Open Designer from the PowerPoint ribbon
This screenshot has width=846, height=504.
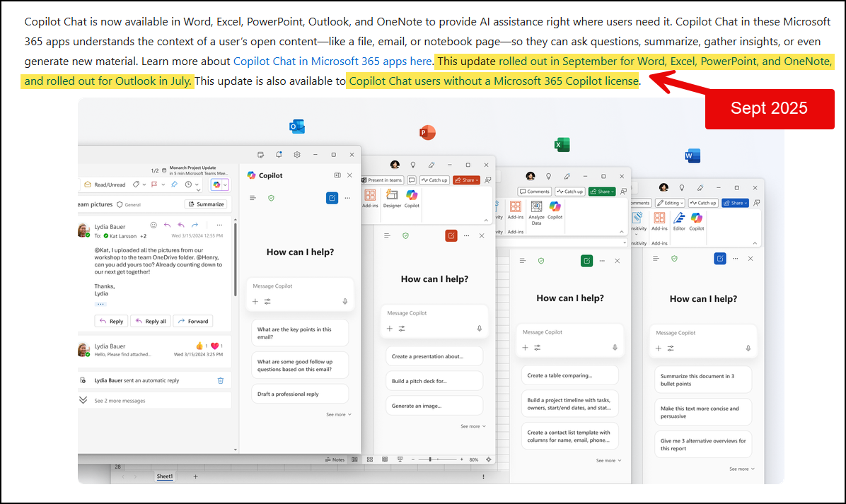[392, 197]
